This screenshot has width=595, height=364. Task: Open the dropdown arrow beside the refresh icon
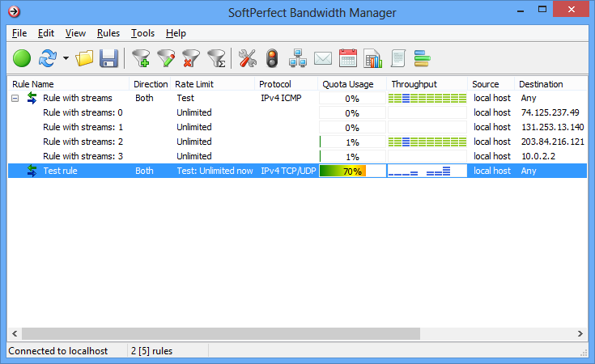[x=66, y=58]
